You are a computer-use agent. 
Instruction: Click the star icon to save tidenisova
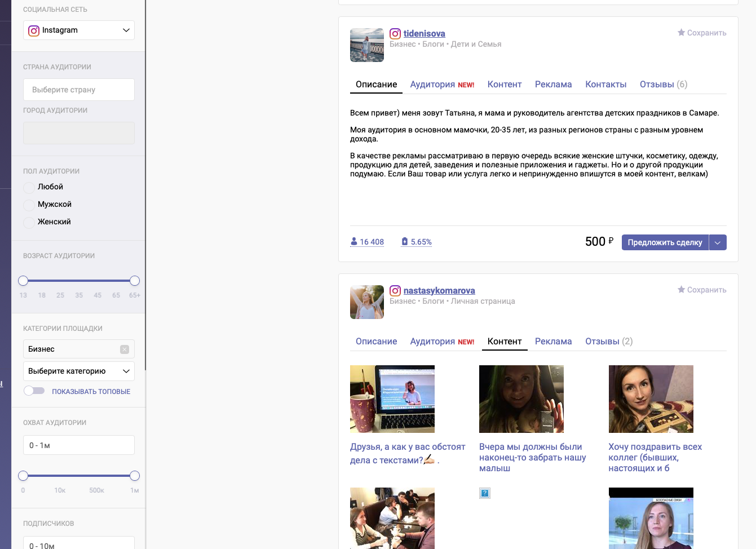tap(681, 33)
